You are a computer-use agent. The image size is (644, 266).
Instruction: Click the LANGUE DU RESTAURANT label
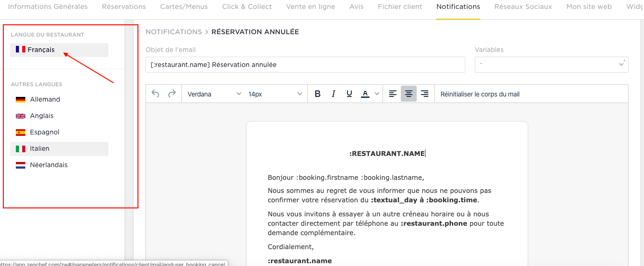[x=48, y=35]
